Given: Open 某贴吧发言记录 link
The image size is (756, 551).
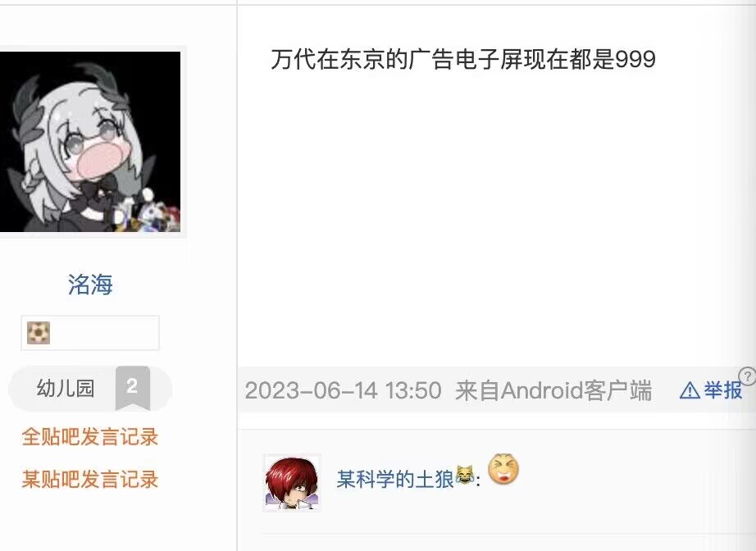Looking at the screenshot, I should click(90, 479).
